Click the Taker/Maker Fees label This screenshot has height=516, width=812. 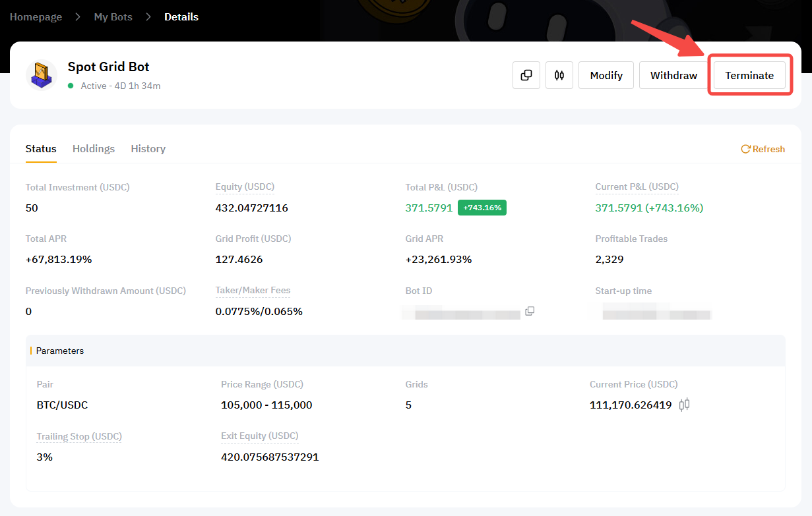pos(253,291)
